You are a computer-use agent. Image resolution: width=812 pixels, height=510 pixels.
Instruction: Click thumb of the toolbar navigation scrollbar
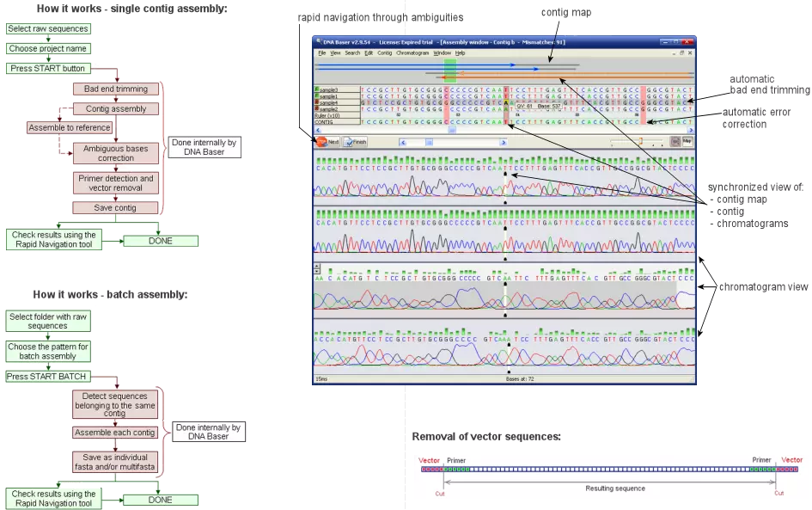[429, 142]
